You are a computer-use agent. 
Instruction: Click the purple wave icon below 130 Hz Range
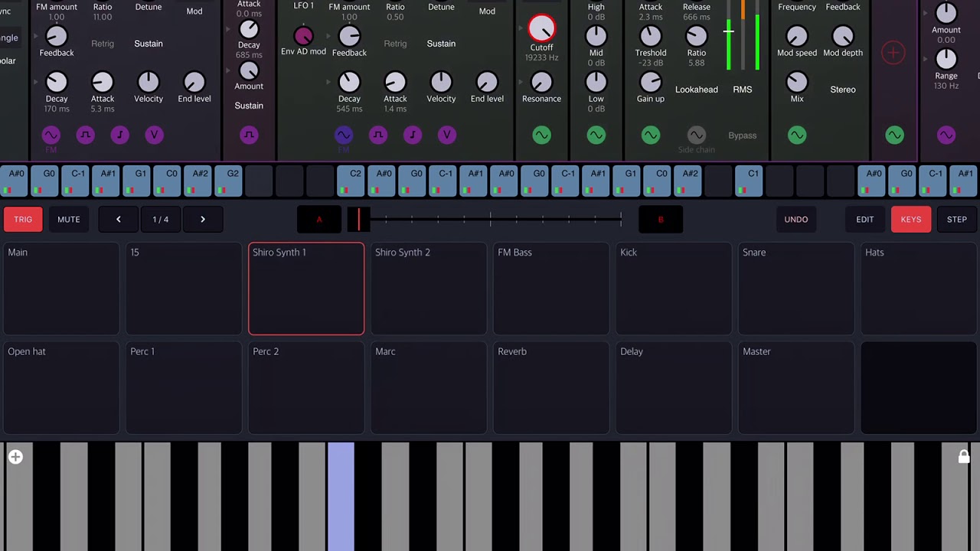[x=946, y=135]
